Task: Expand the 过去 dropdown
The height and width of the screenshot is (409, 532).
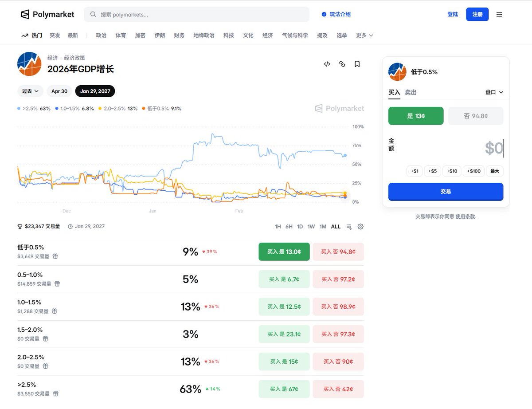Action: pos(30,91)
